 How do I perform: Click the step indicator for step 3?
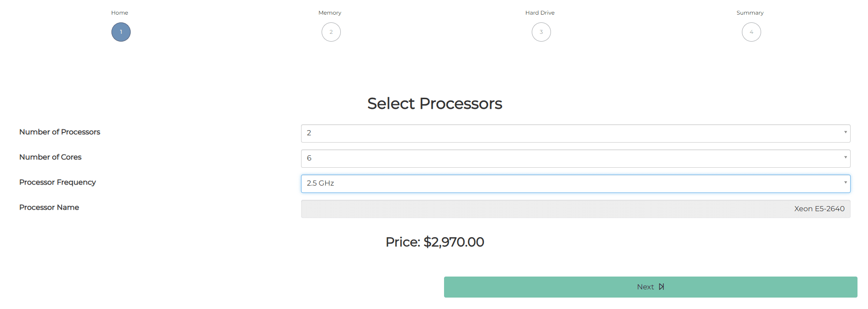[x=541, y=32]
